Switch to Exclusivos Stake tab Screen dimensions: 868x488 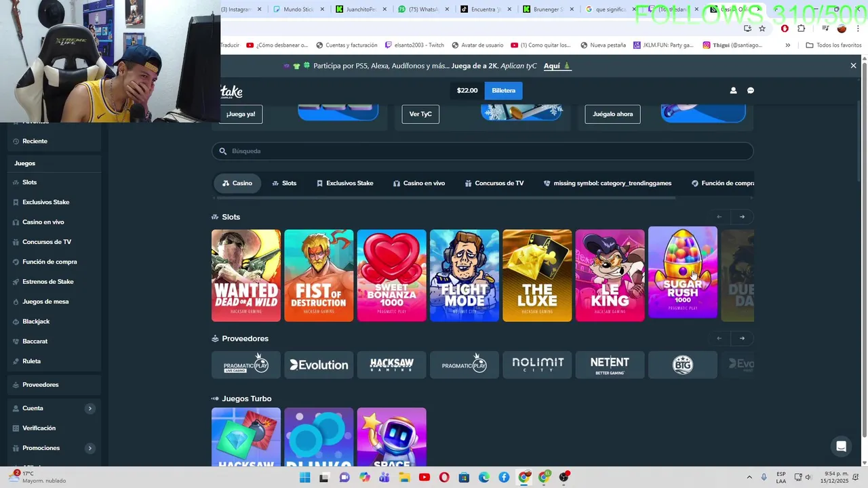click(344, 183)
